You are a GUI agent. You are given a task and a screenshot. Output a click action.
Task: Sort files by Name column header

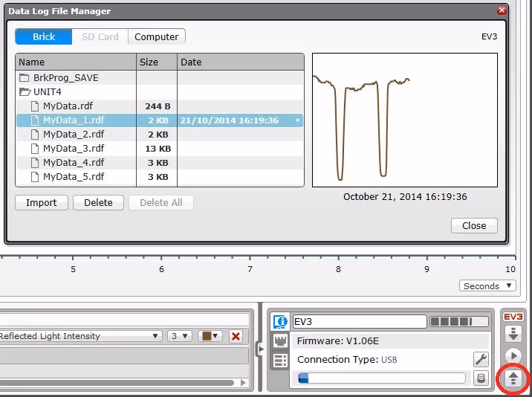[76, 62]
